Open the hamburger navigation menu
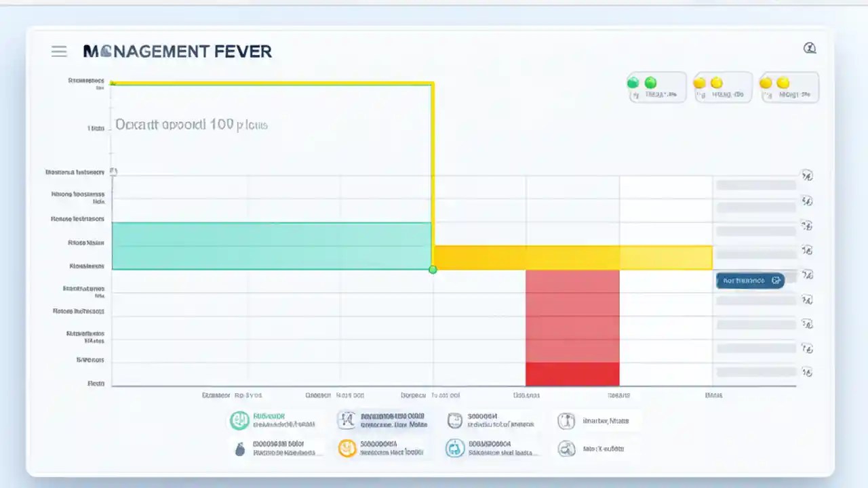Image resolution: width=868 pixels, height=488 pixels. click(59, 51)
